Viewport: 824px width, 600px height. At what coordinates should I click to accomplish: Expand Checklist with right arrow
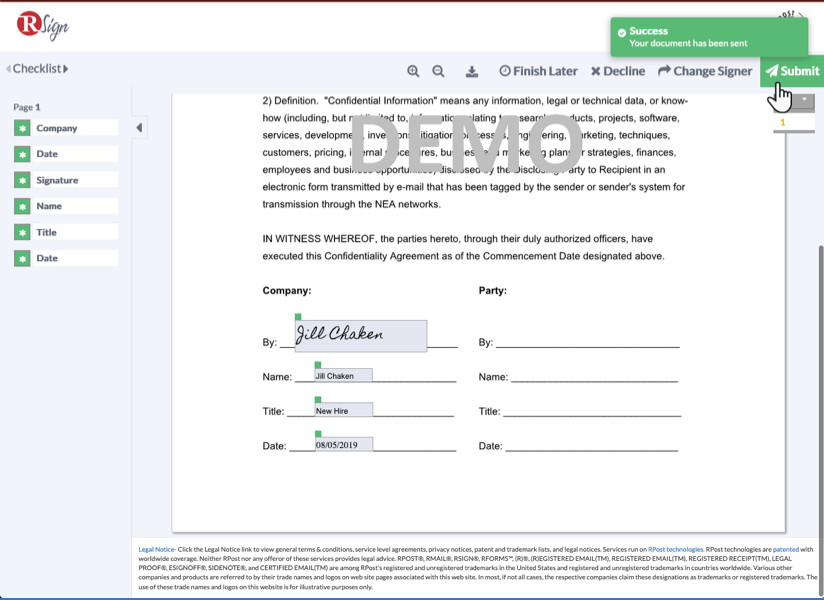(x=66, y=69)
